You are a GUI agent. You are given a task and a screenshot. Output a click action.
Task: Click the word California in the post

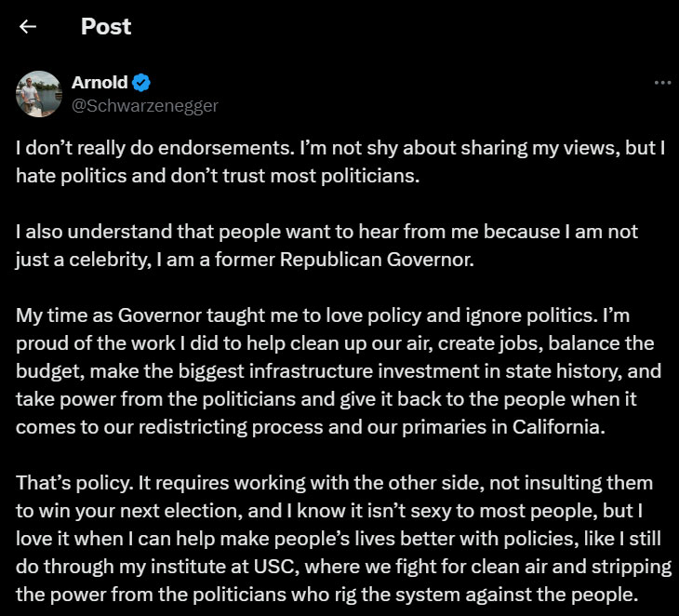click(x=559, y=427)
